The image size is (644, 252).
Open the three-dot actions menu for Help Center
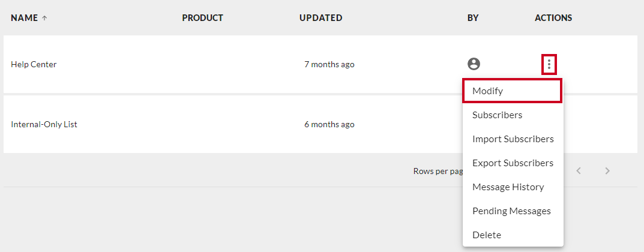549,64
